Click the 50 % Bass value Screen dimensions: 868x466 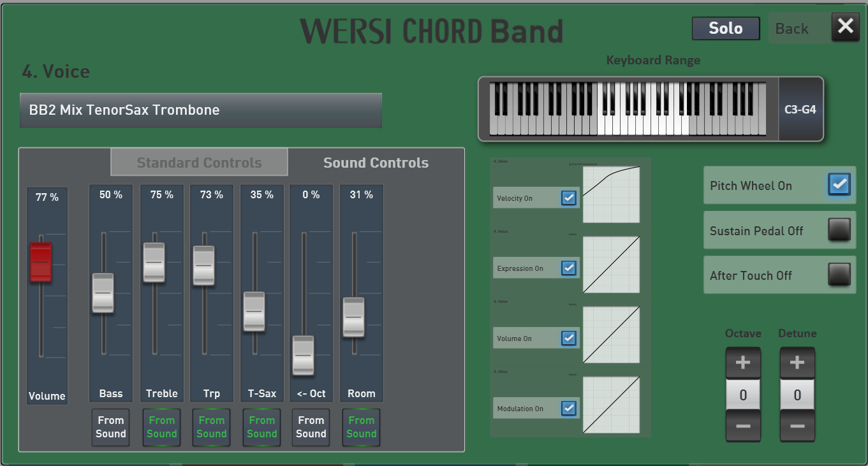[111, 195]
